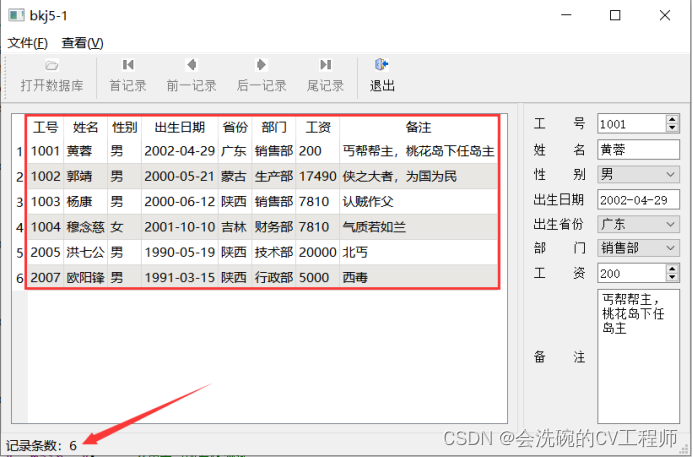Screen dimensions: 693x457
Task: Select row header 6 in table
Action: point(19,278)
